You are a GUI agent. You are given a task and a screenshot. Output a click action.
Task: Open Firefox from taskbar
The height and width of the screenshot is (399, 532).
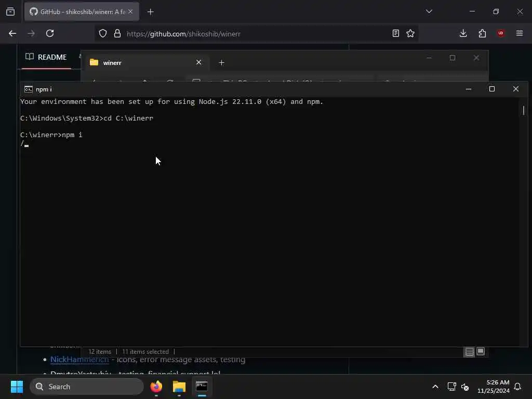[156, 387]
